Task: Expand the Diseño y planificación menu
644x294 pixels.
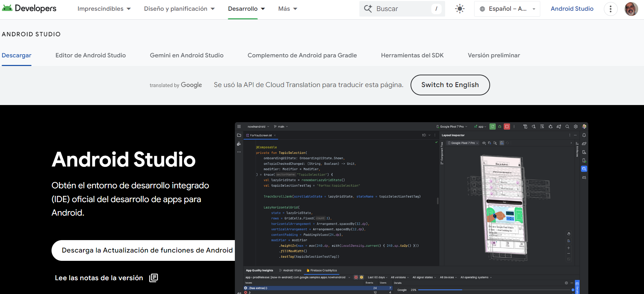Action: click(x=179, y=9)
